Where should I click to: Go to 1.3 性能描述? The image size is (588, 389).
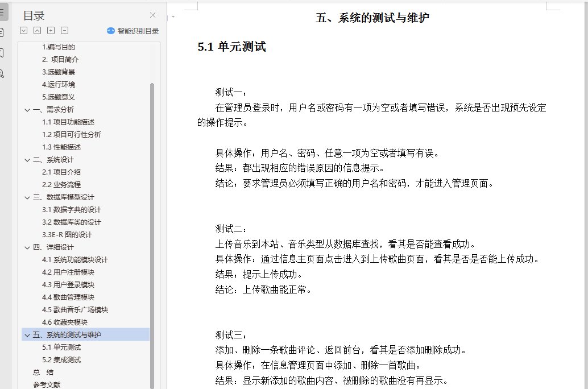point(61,147)
